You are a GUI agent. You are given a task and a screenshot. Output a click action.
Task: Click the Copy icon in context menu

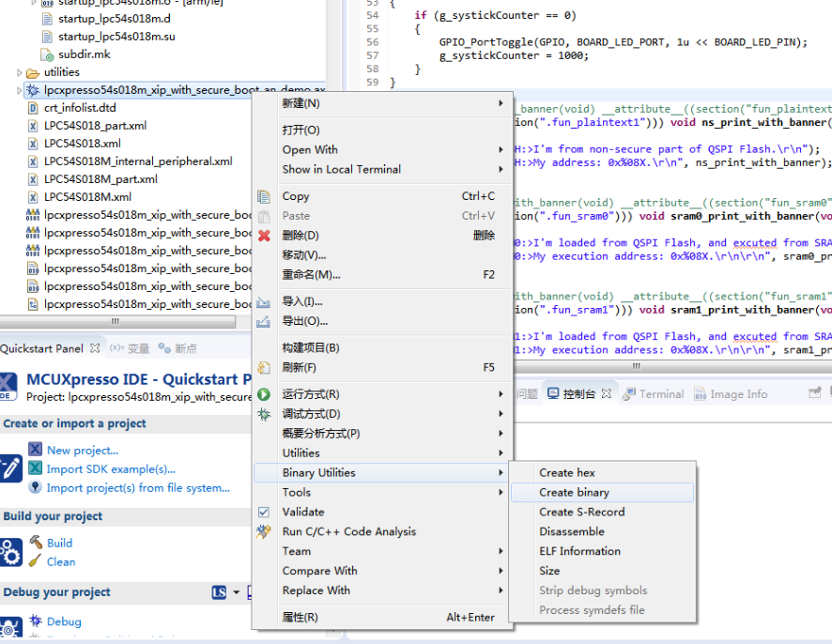click(x=264, y=197)
